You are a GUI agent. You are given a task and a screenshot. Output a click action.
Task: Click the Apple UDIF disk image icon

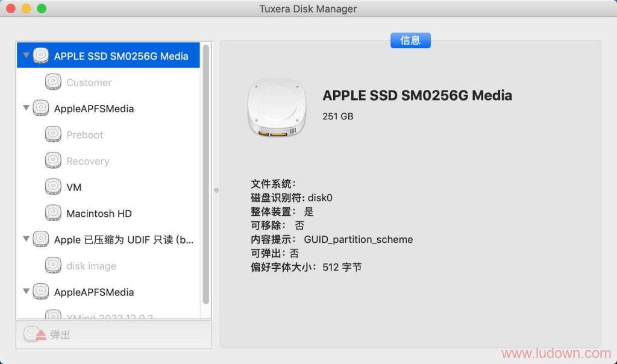(x=41, y=239)
